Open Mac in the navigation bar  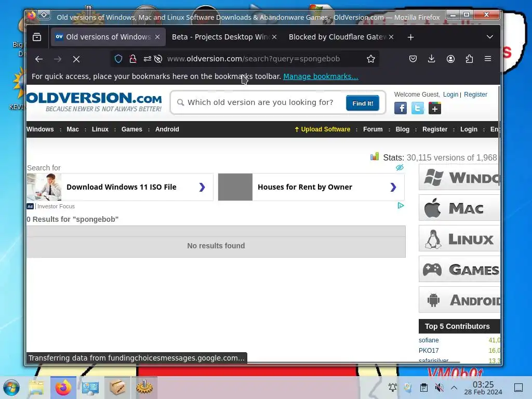pyautogui.click(x=73, y=129)
